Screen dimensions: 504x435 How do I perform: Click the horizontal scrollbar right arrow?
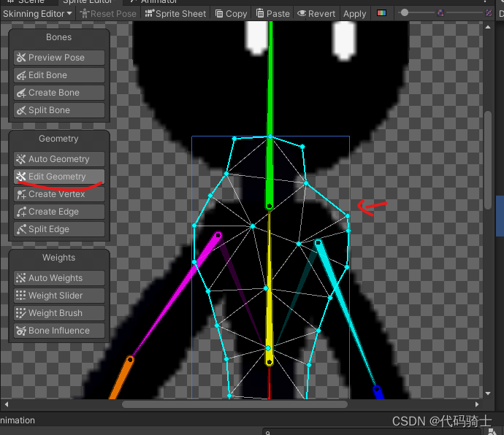477,404
